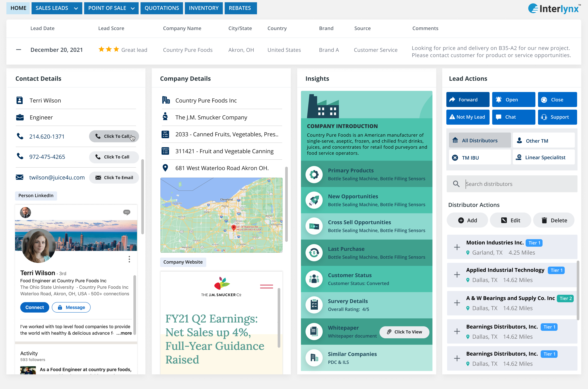Add a distributor
Viewport: 588px width, 389px height.
tap(467, 220)
